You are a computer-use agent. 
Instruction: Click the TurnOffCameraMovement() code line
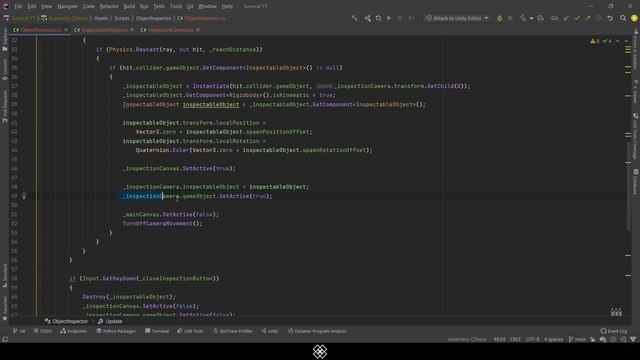tap(162, 224)
